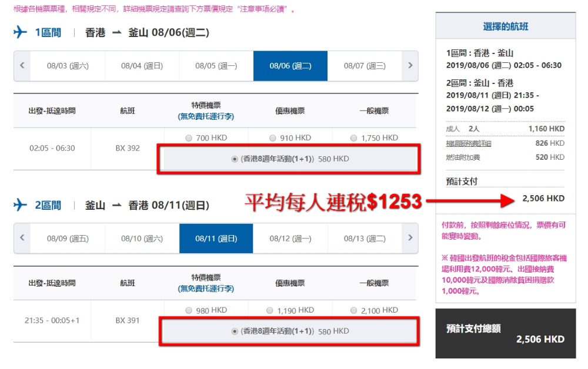Select outbound date 08/03 (週六)
The image size is (588, 369).
(68, 66)
